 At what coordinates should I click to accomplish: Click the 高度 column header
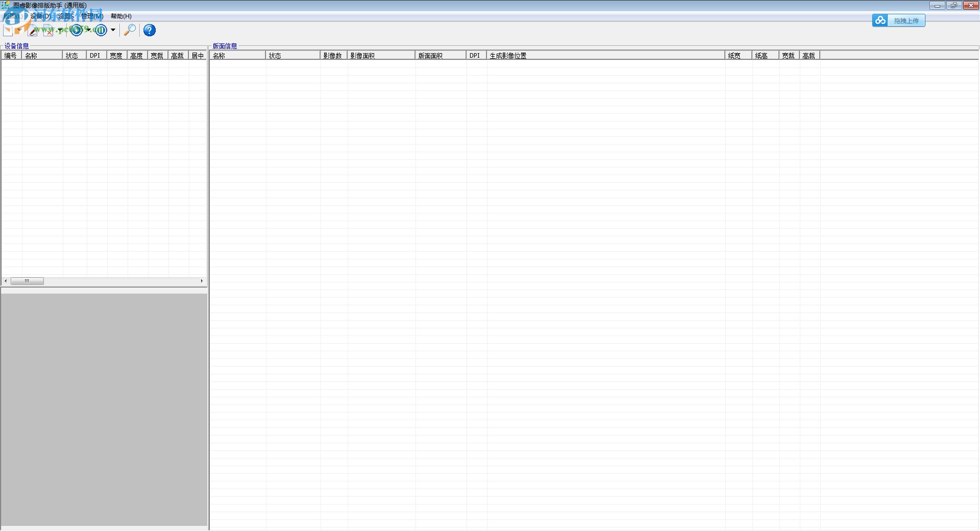137,56
